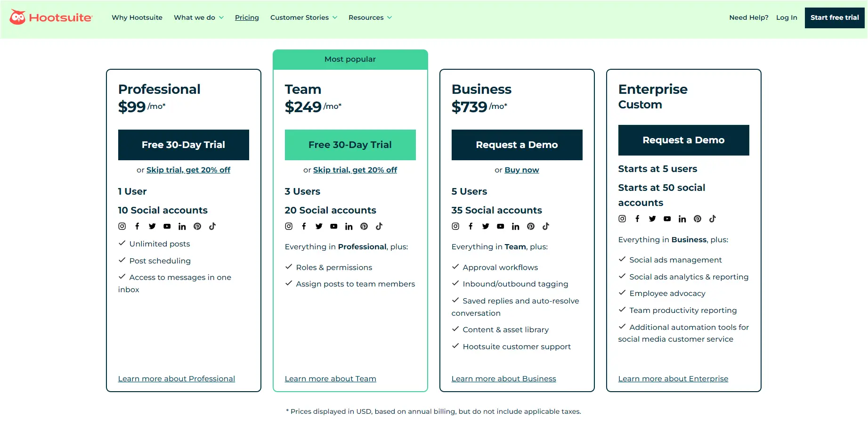Click YouTube icon in Business plan

pos(501,226)
